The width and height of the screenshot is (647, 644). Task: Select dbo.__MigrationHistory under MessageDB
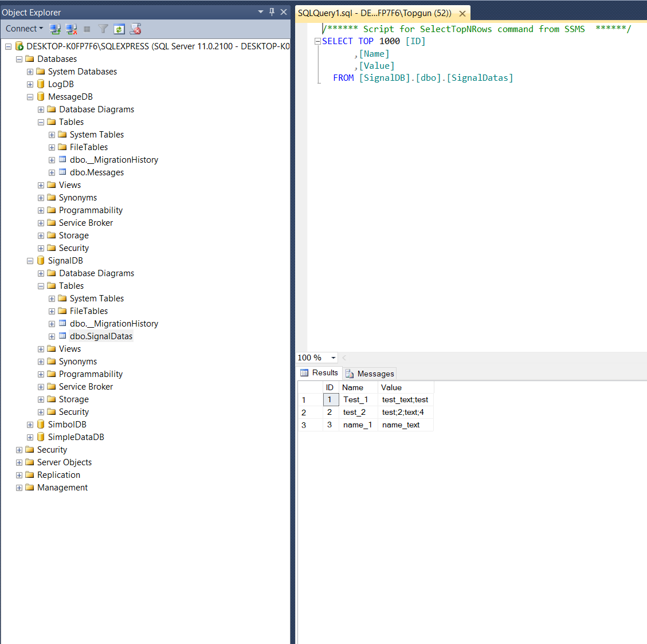[114, 160]
